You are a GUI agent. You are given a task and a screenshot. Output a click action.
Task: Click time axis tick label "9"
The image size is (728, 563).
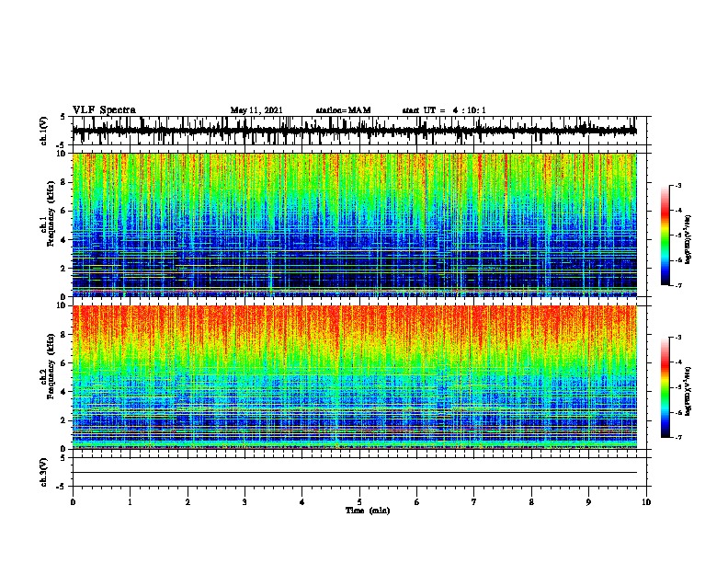coord(588,502)
